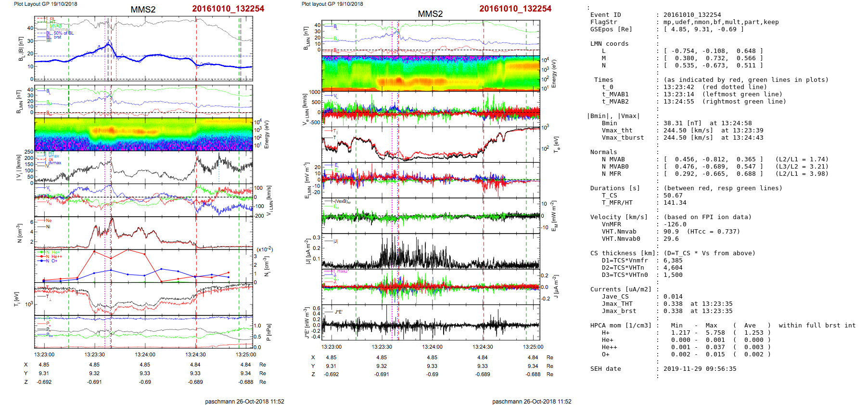
Task: Click the "O+" row label in the HPCA table
Action: tap(605, 354)
